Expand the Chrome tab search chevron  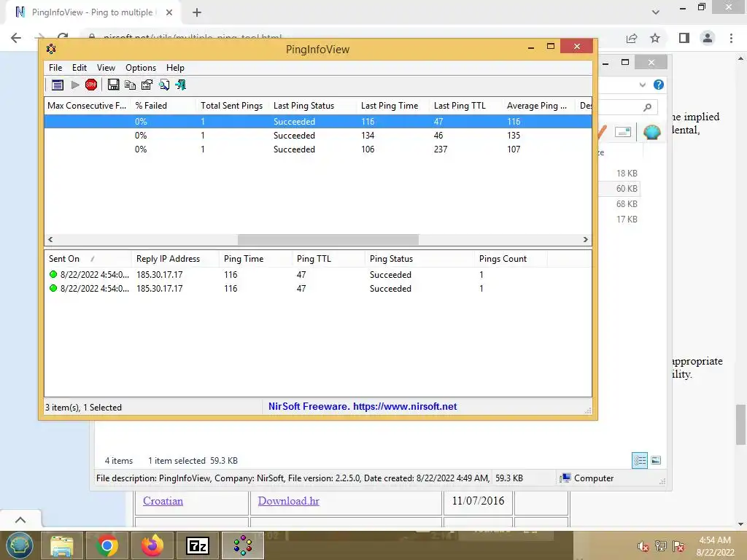[656, 12]
